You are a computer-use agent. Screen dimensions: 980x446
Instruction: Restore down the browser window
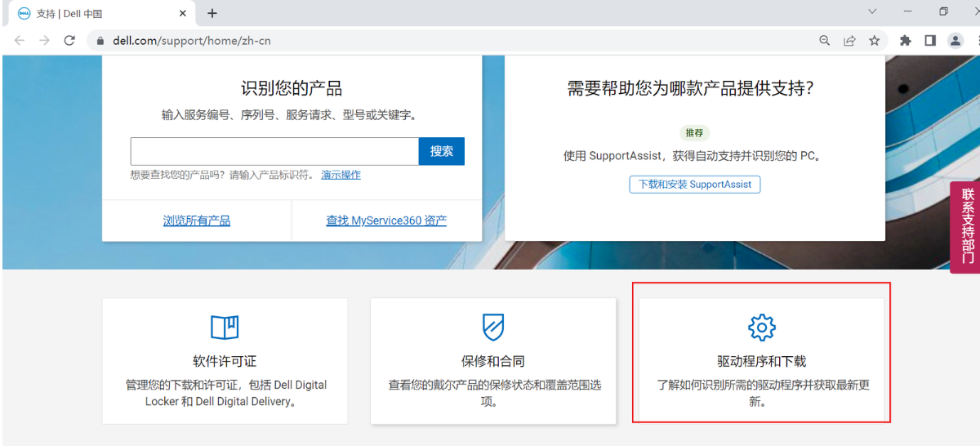coord(944,11)
